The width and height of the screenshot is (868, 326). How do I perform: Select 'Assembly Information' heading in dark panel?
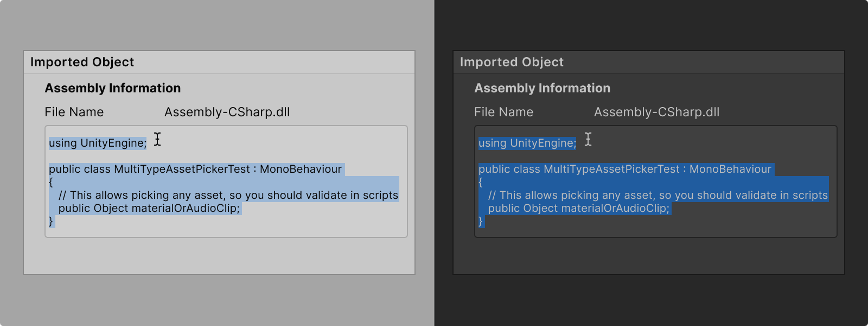(542, 88)
